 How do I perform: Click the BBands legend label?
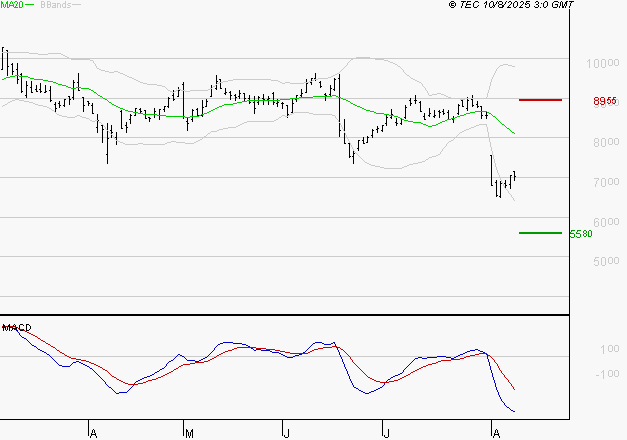(55, 6)
